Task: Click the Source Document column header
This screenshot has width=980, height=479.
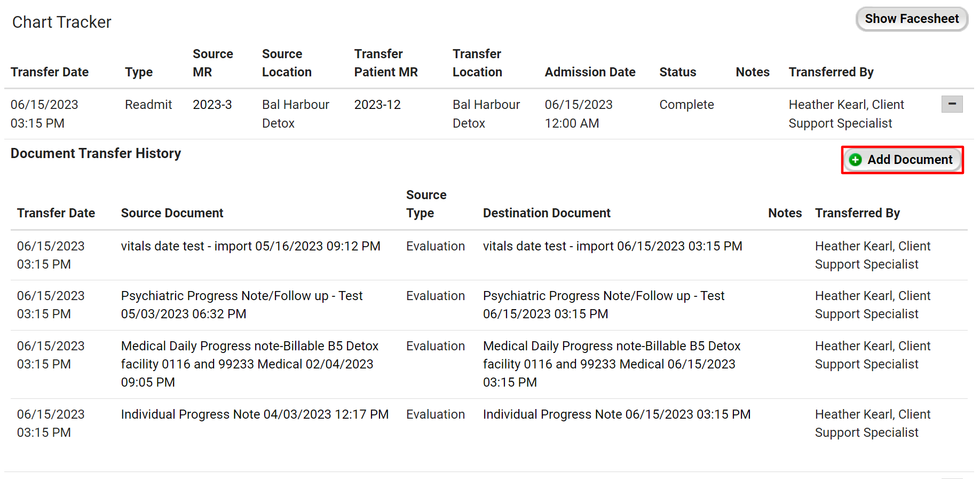Action: point(172,213)
